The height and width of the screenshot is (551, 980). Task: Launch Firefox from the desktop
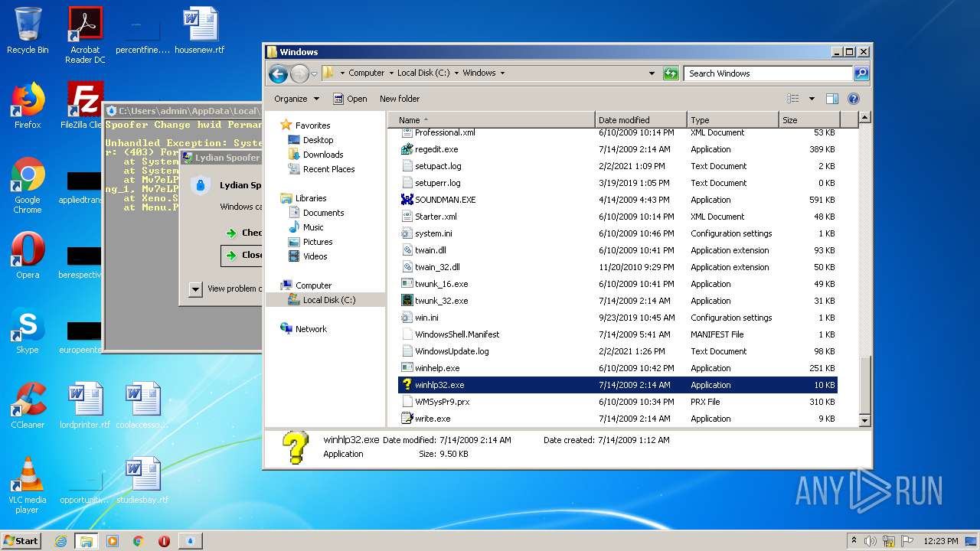click(x=28, y=106)
